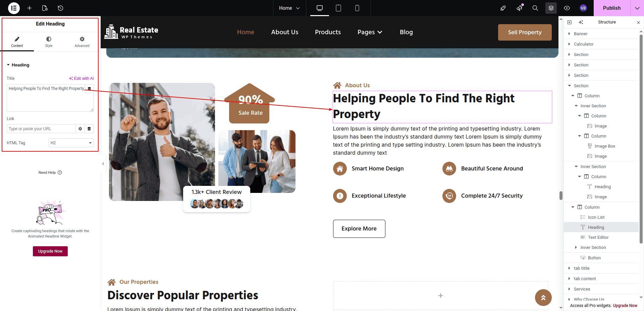644x311 pixels.
Task: Switch to mobile responsive view
Action: 357,8
